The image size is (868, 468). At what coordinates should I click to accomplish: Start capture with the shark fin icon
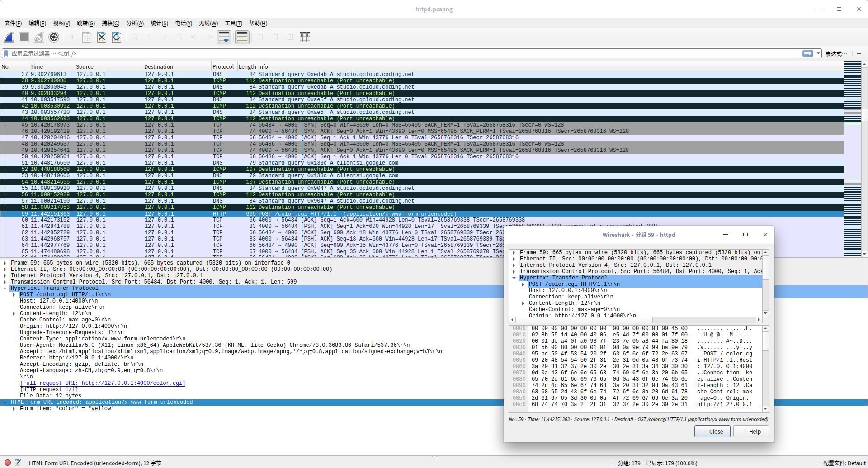coord(9,38)
